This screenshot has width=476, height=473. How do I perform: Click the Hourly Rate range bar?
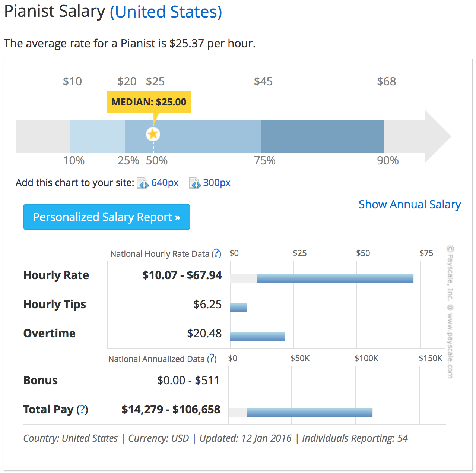point(335,278)
